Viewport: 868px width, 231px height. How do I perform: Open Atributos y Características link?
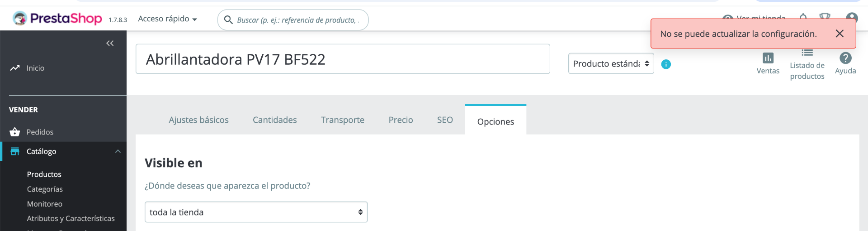(x=71, y=218)
